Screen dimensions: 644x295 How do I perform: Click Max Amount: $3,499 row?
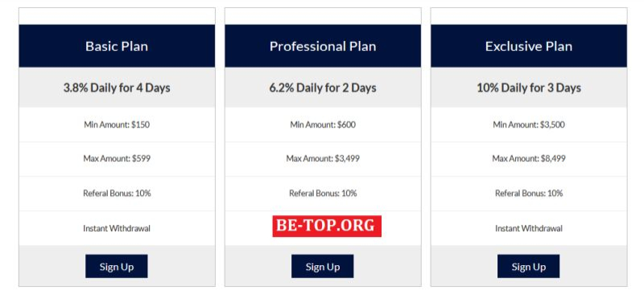coord(323,159)
